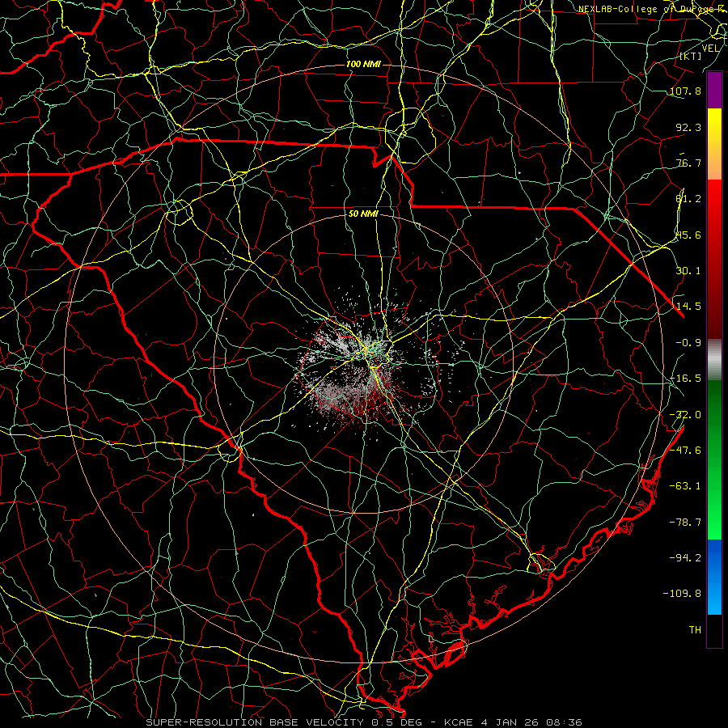Image resolution: width=728 pixels, height=728 pixels.
Task: Click the 14.5 velocity scale value
Action: (x=688, y=307)
